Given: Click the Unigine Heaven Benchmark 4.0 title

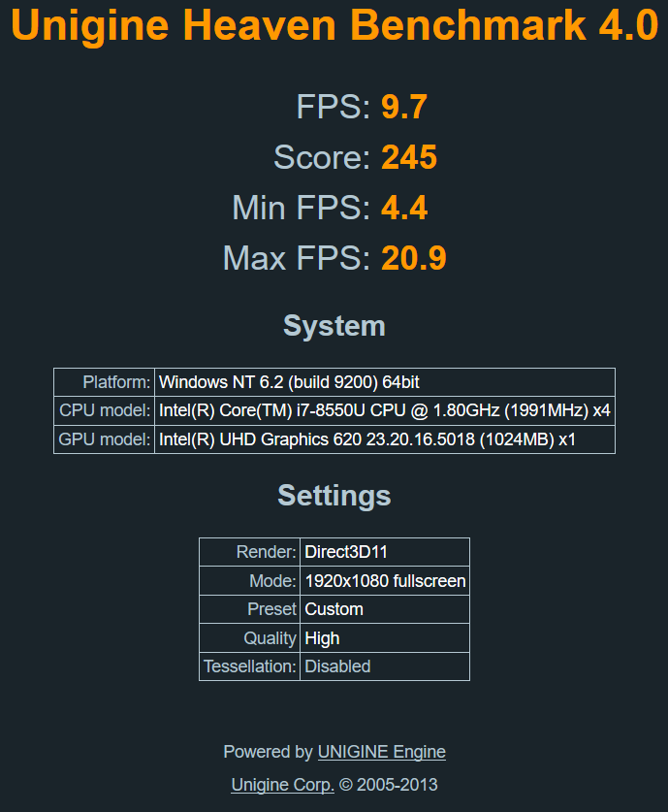Looking at the screenshot, I should coord(334,26).
